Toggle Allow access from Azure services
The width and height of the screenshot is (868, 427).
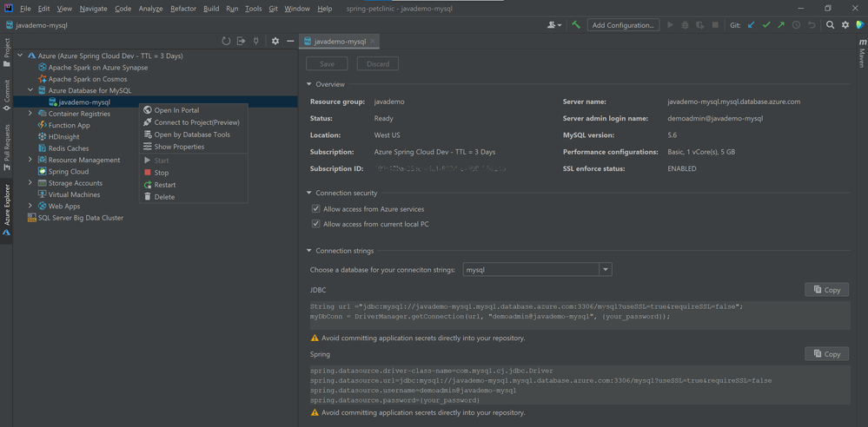pyautogui.click(x=315, y=209)
